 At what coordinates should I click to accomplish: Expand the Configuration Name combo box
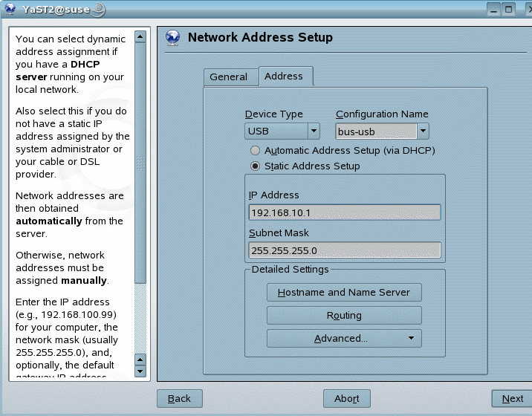(423, 131)
